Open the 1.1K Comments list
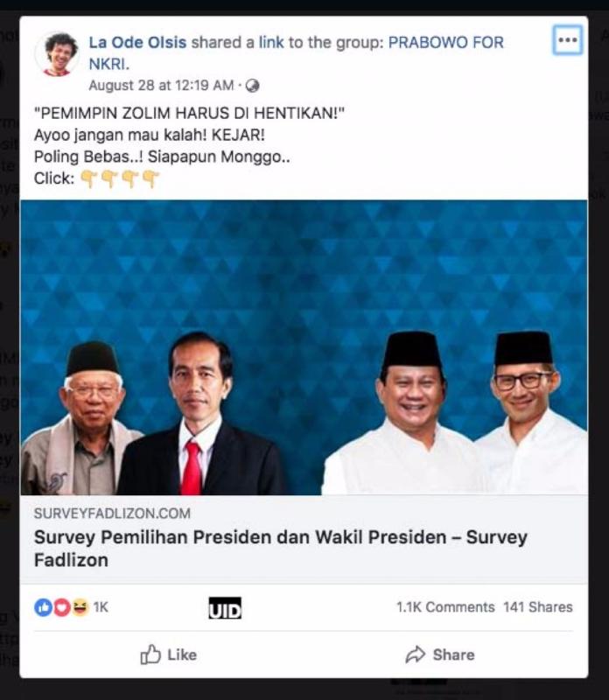The width and height of the screenshot is (609, 700). (x=445, y=607)
